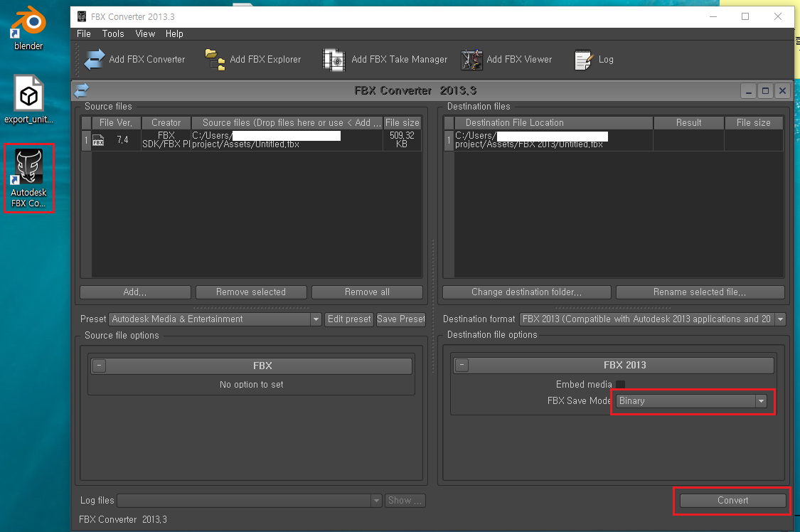This screenshot has width=800, height=532.
Task: Open the Help menu
Action: (x=174, y=33)
